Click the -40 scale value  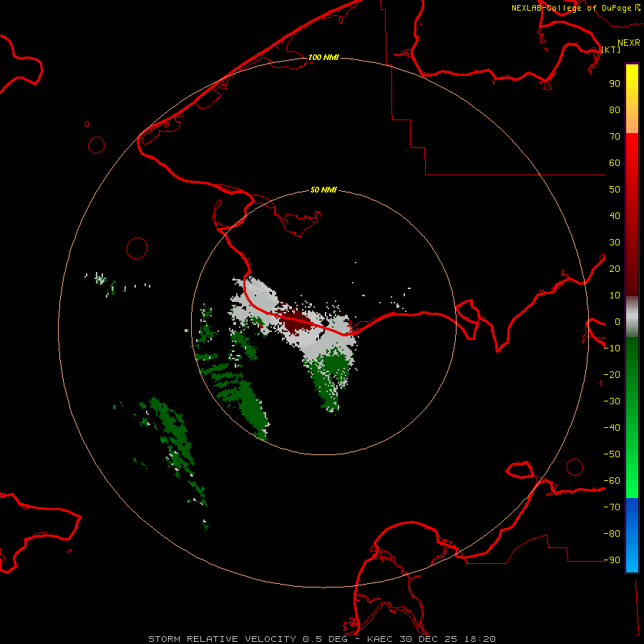point(613,428)
